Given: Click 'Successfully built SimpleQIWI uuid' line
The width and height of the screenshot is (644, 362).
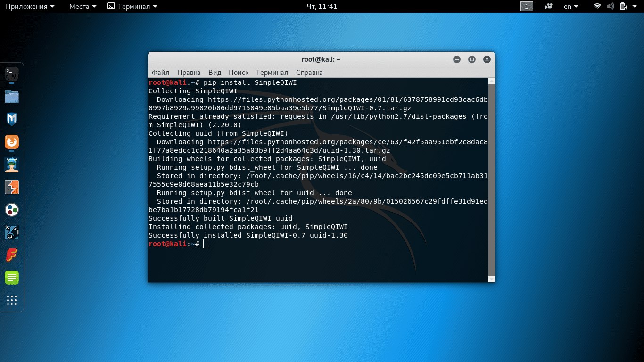Looking at the screenshot, I should [221, 218].
